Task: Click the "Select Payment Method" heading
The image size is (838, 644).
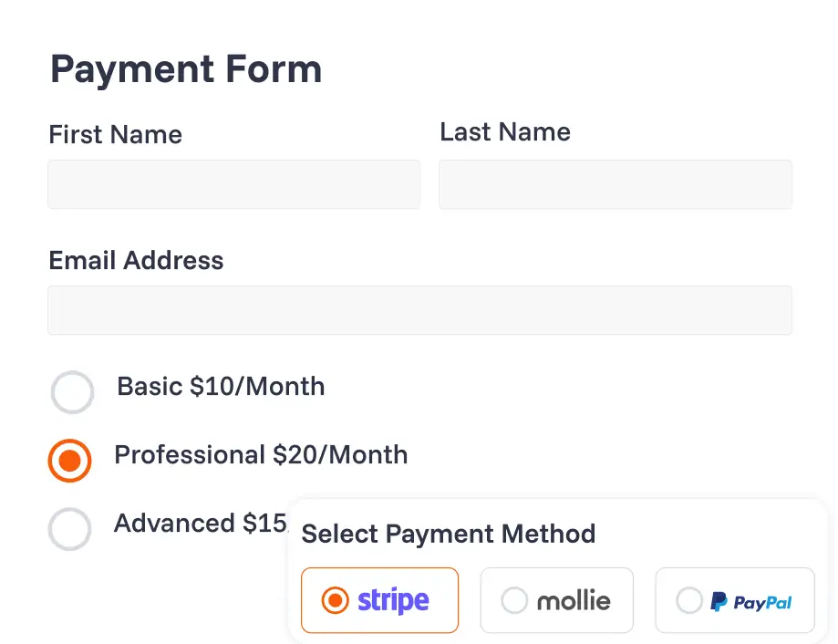Action: 449,534
